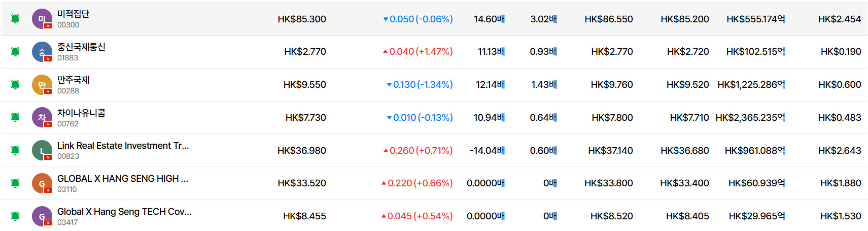The height and width of the screenshot is (231, 868).
Task: Toggle alert bell for 미적집단
Action: click(x=15, y=19)
